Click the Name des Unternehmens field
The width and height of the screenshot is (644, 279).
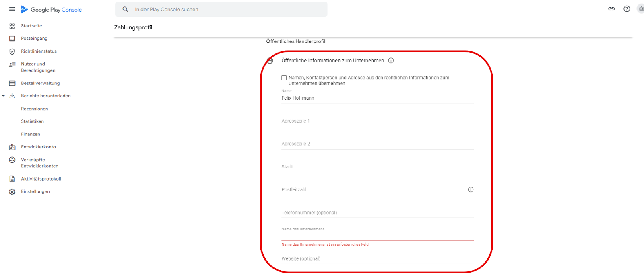click(x=378, y=235)
